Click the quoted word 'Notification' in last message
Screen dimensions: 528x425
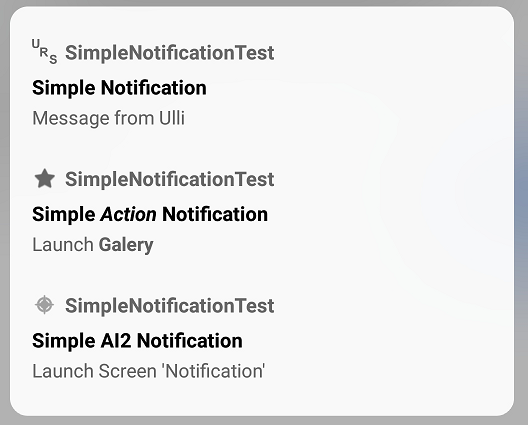(213, 371)
